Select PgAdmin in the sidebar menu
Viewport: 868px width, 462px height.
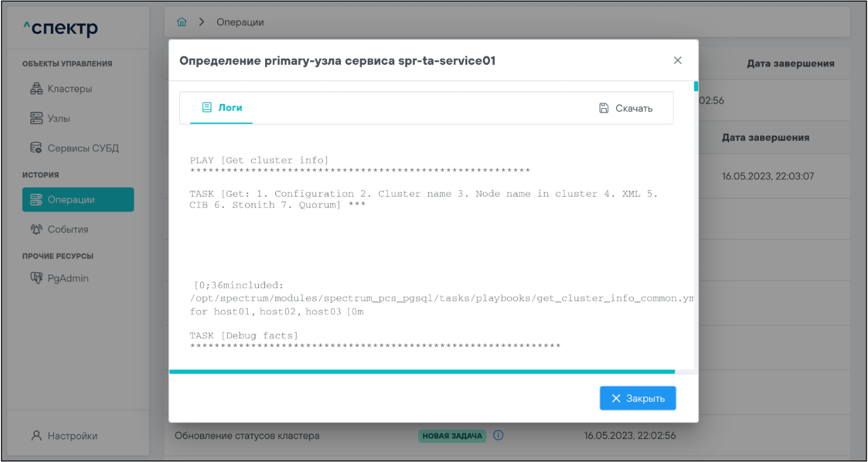point(68,278)
